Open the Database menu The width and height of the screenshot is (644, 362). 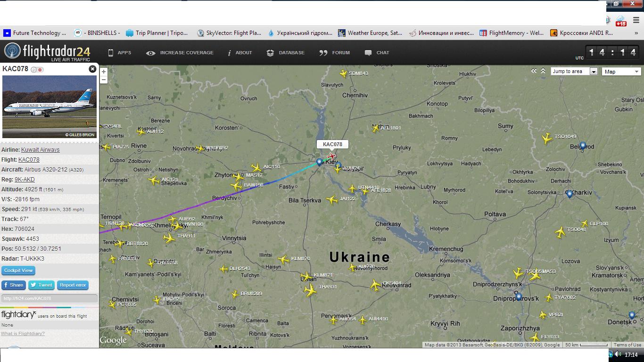pyautogui.click(x=286, y=53)
